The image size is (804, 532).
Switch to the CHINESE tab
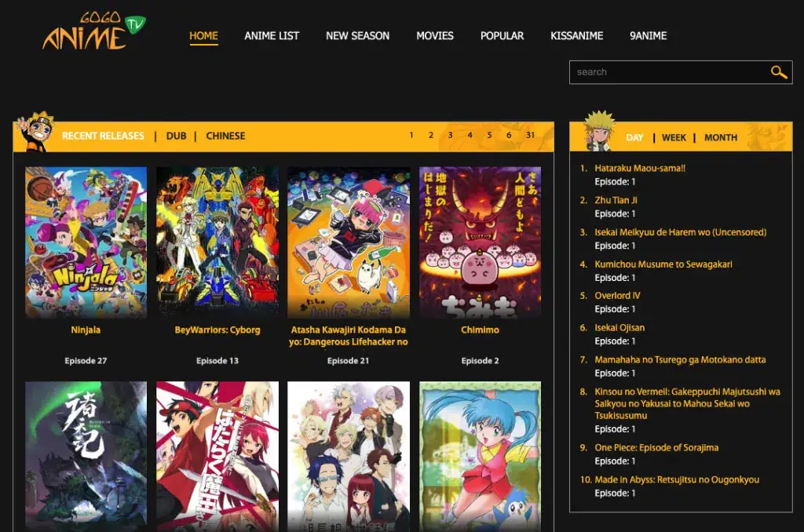(x=225, y=135)
